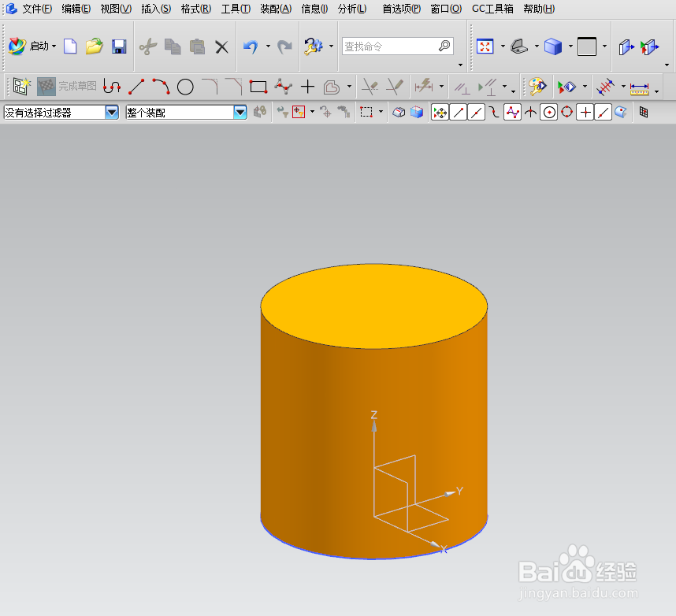Select the Circle sketch tool
The width and height of the screenshot is (676, 616).
185,87
